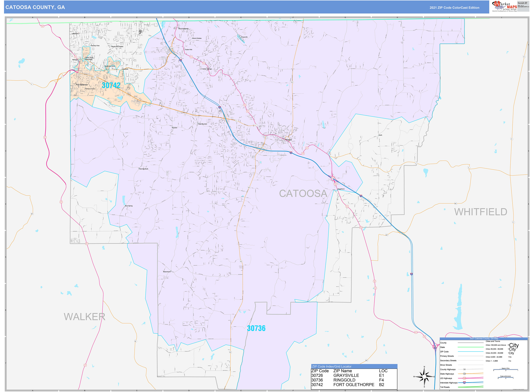The width and height of the screenshot is (532, 392).
Task: Click the CATOOSA COUNTY, GA title bar
Action: click(36, 7)
